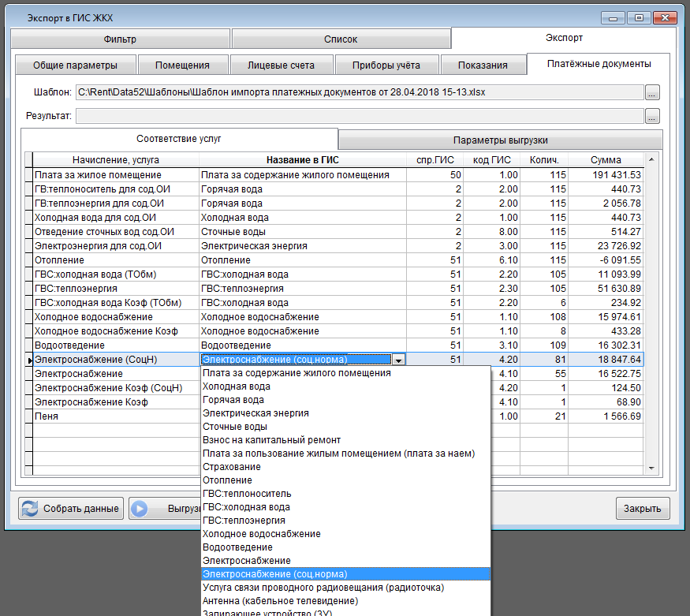Viewport: 690px width, 616px height.
Task: Click the empty Результат field
Action: tap(360, 116)
